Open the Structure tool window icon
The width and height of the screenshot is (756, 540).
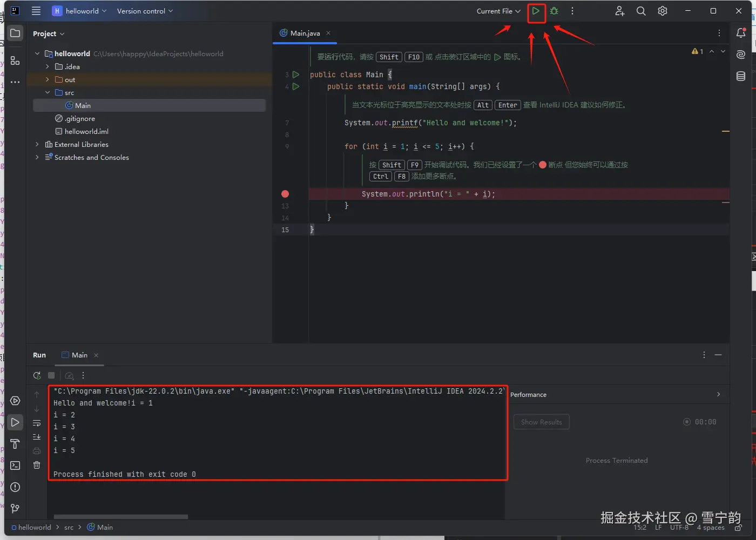click(15, 60)
